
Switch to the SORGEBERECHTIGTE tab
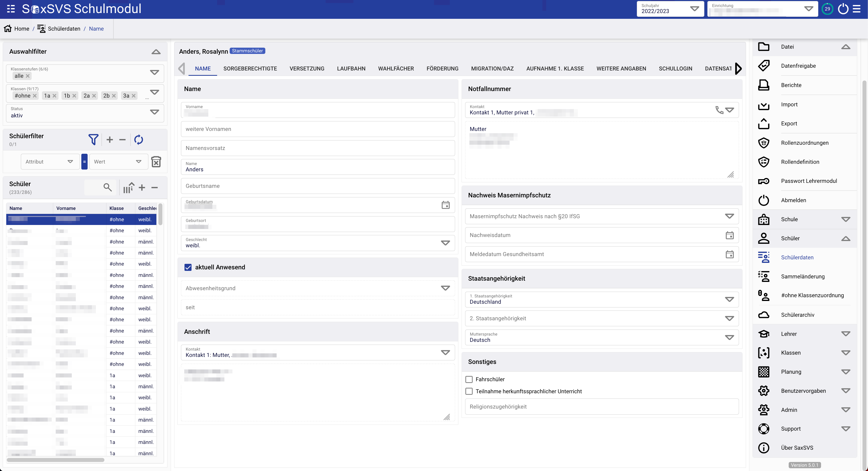(x=250, y=68)
